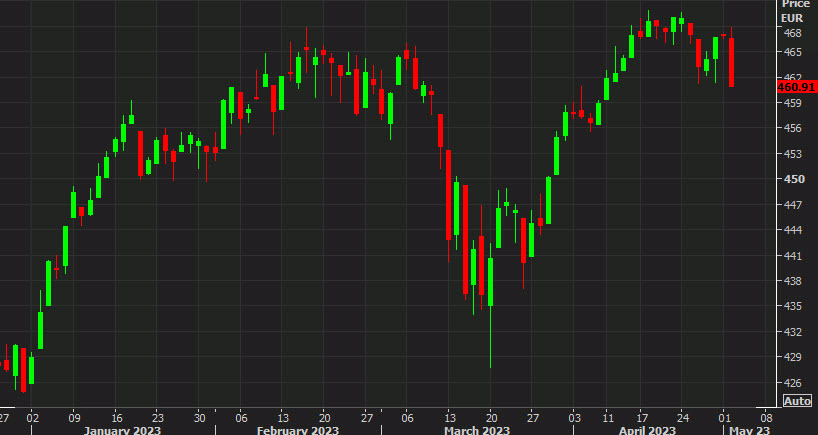Click the February 2023 month label
818x435 pixels.
(298, 430)
